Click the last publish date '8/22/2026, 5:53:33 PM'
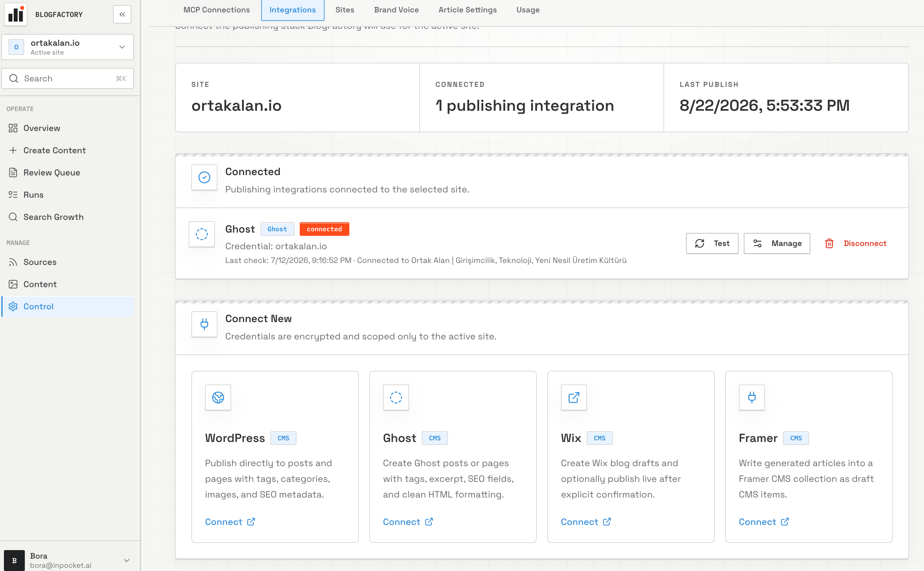Screen dimensions: 924x571 [x=765, y=106]
